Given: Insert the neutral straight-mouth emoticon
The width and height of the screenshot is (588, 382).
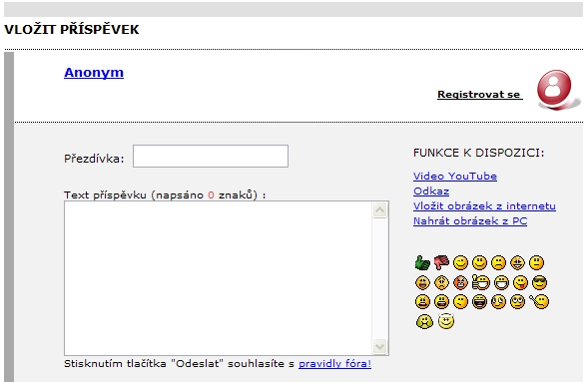Looking at the screenshot, I should point(537,263).
